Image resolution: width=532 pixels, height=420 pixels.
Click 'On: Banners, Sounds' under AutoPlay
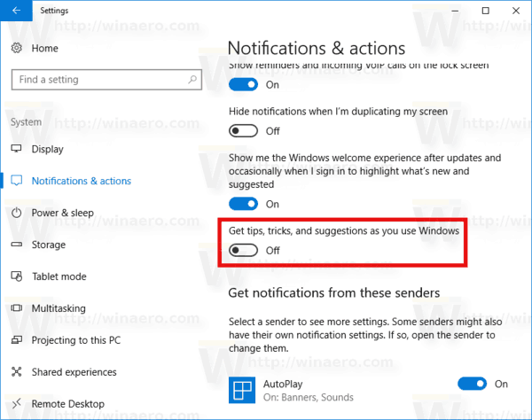308,397
